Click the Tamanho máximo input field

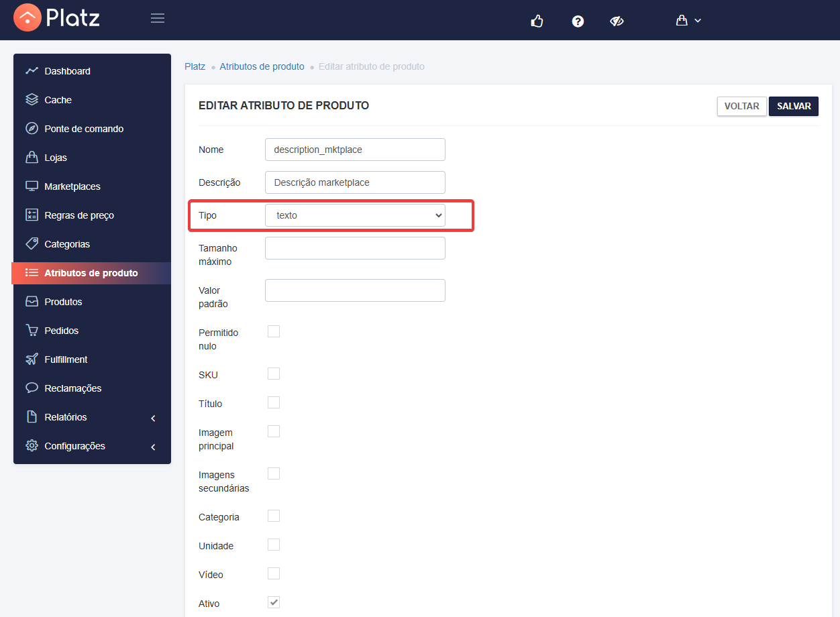coord(355,248)
